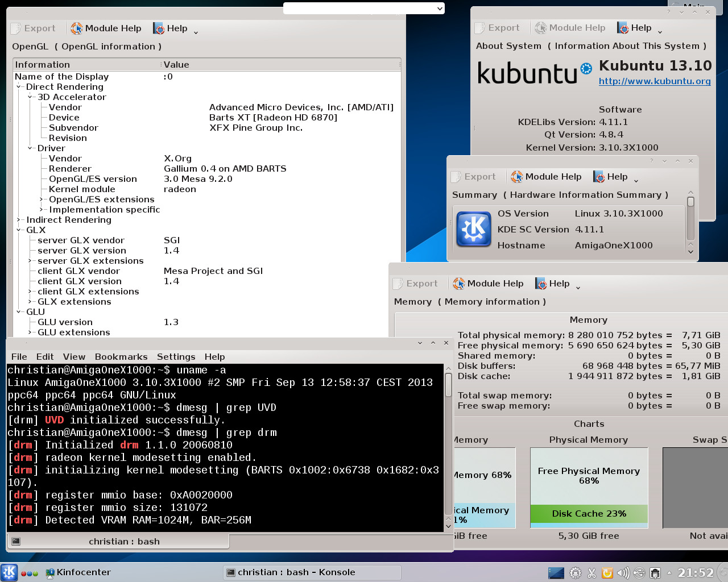The image size is (728, 582).
Task: Expand the server GLX extensions node
Action: pos(30,261)
